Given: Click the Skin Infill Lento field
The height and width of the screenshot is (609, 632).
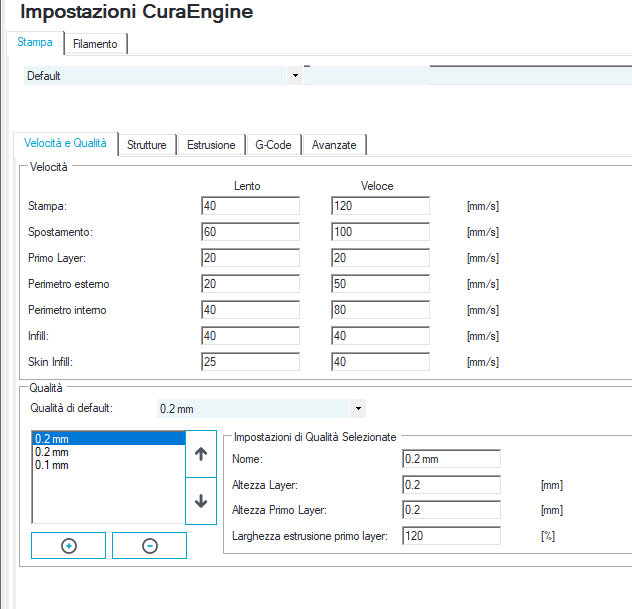Looking at the screenshot, I should click(x=250, y=362).
